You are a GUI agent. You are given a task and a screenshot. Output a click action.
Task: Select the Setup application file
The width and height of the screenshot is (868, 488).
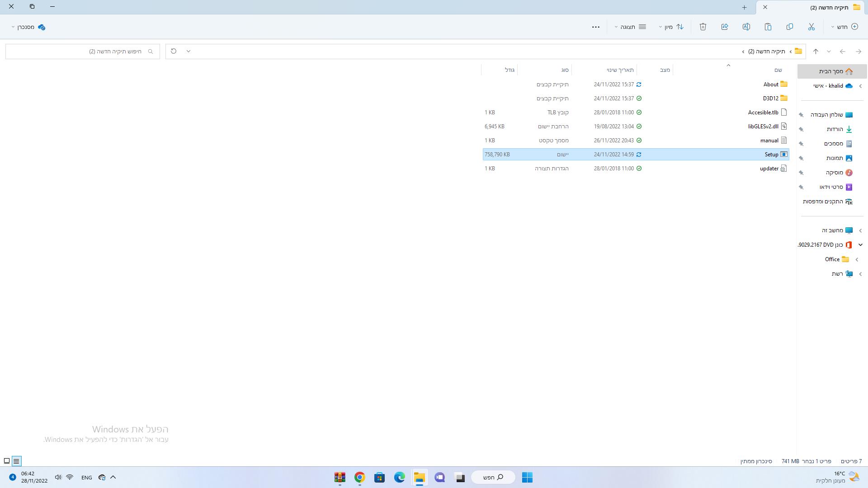[771, 155]
